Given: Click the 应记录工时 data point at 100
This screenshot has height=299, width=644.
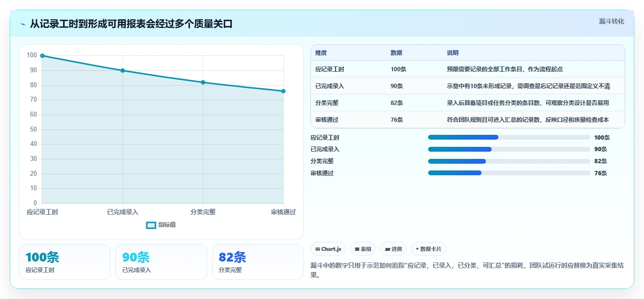Looking at the screenshot, I should click(x=42, y=56).
